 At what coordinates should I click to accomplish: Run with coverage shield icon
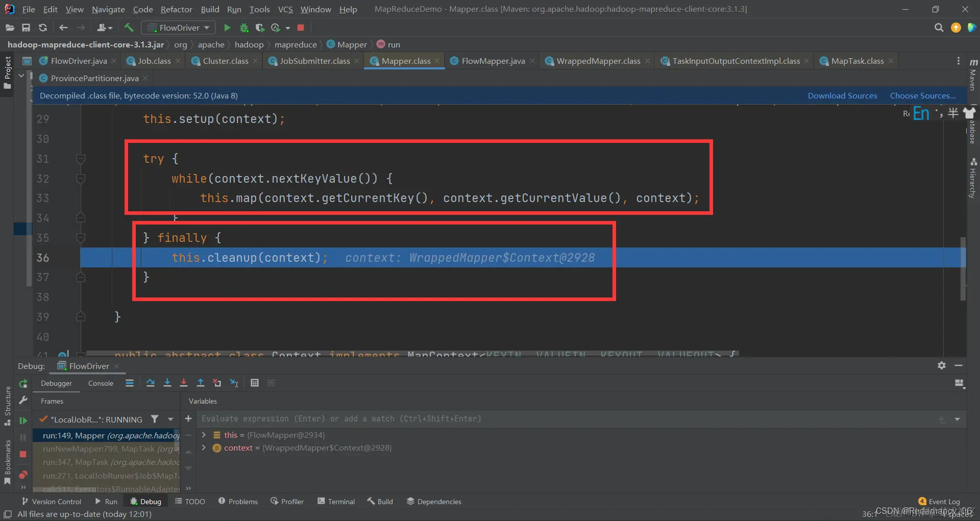coord(260,28)
